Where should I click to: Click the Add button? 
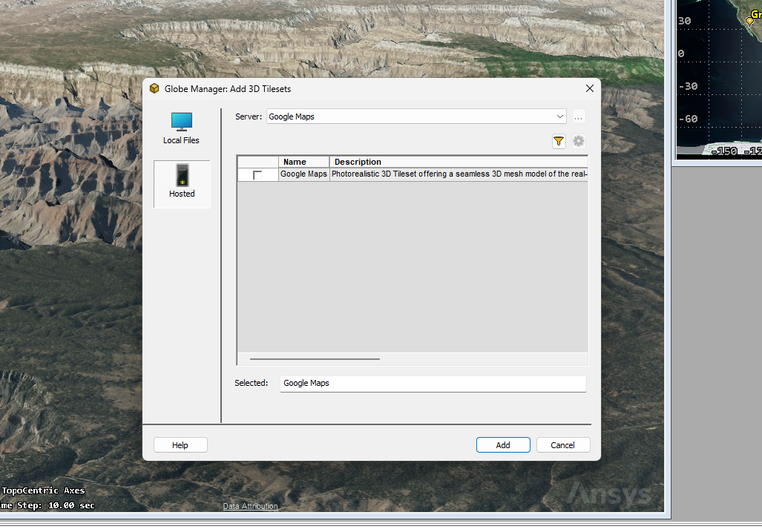503,445
